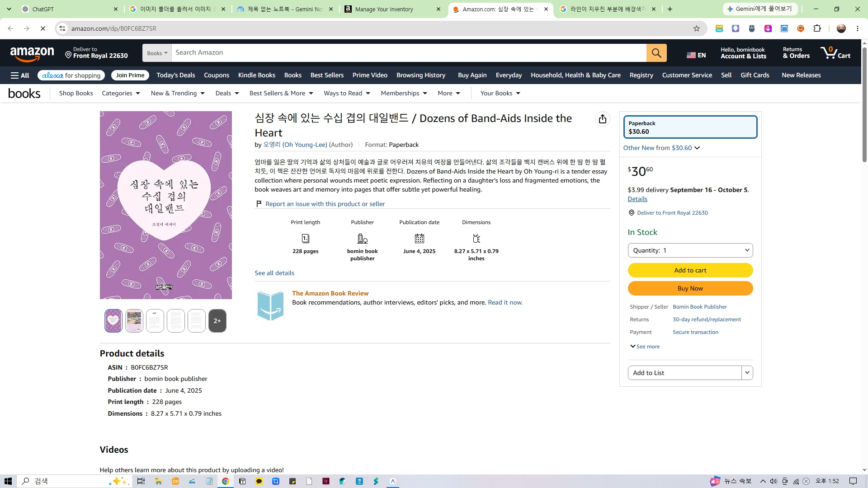Click the Join Prime button
The width and height of the screenshot is (868, 488).
pyautogui.click(x=130, y=75)
